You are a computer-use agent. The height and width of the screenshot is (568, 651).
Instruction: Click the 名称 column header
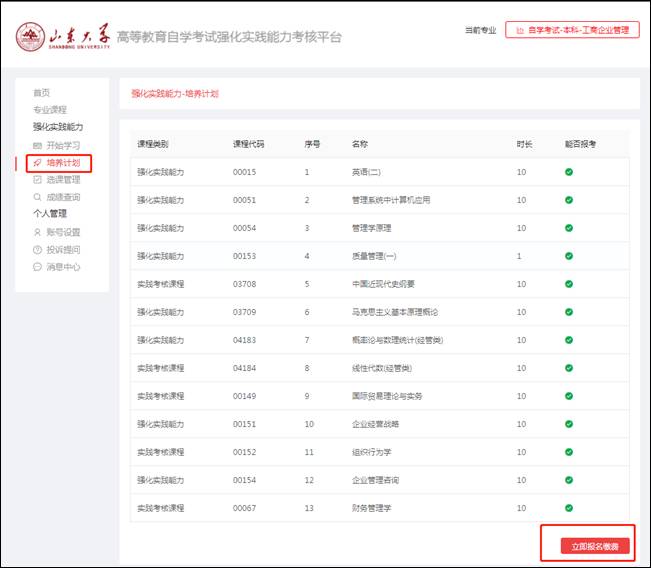[x=360, y=144]
